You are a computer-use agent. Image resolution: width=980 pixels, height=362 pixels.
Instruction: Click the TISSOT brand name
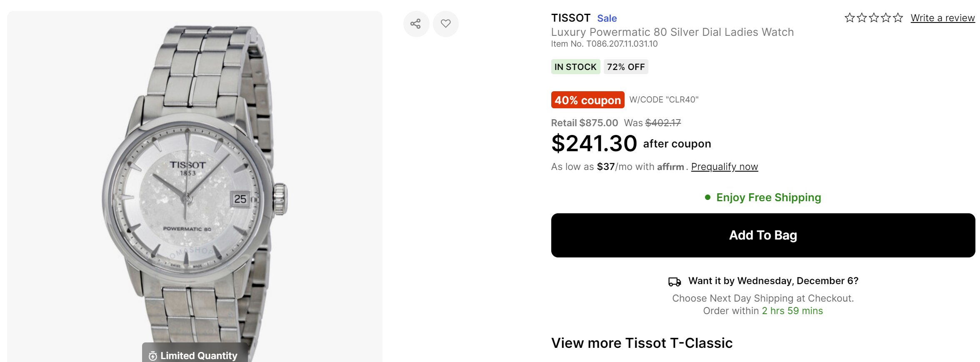[571, 18]
